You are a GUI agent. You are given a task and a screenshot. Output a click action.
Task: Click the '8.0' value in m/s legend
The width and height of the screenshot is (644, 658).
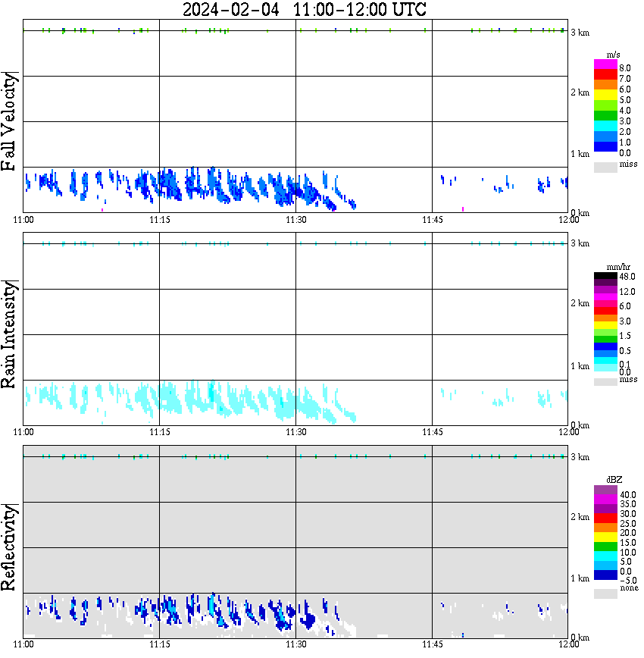point(625,68)
